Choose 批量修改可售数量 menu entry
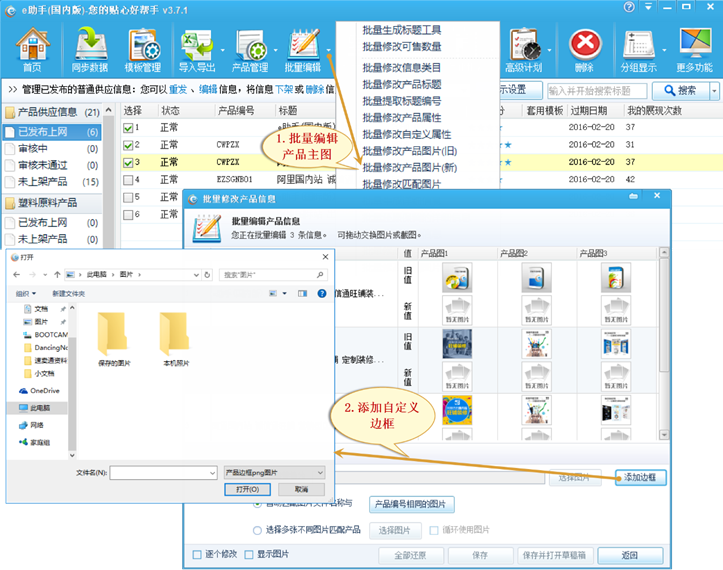723x570 pixels. click(402, 47)
